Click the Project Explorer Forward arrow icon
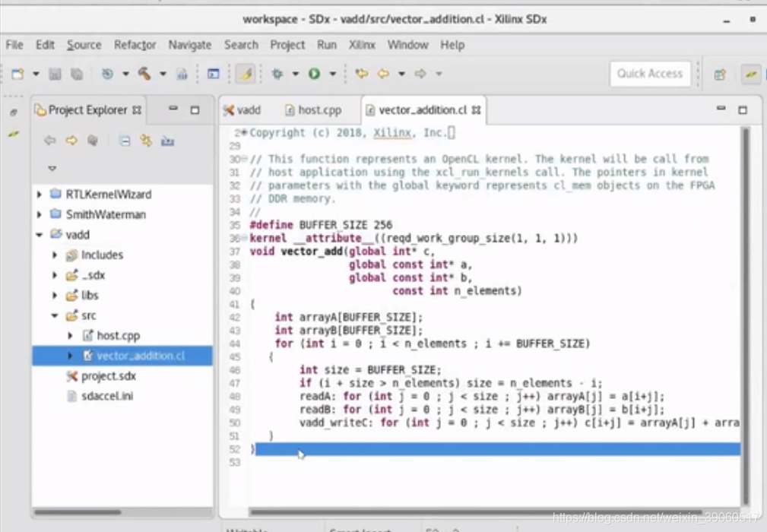767x532 pixels. pyautogui.click(x=71, y=141)
